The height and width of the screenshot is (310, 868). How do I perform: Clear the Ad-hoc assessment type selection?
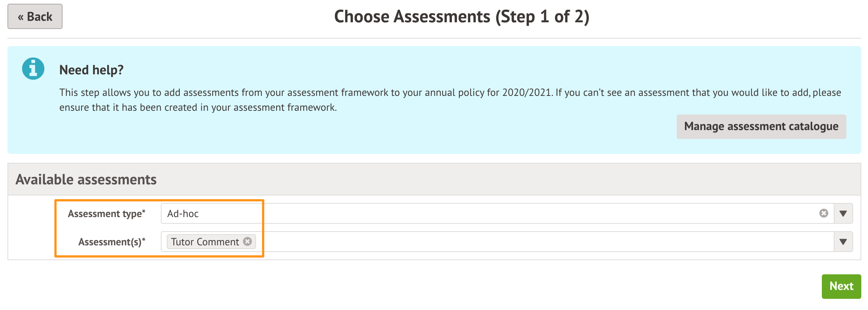(x=823, y=213)
